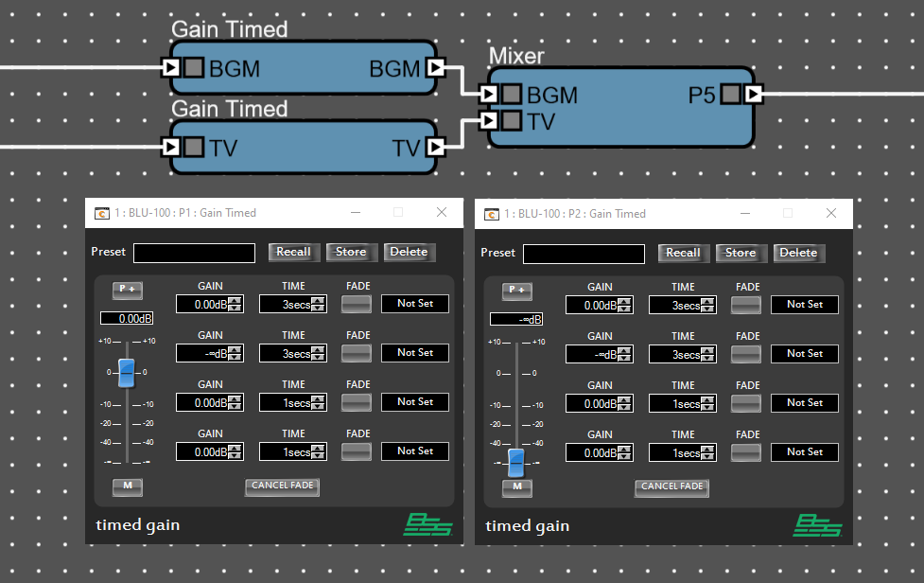The width and height of the screenshot is (924, 583).
Task: Click the BGM Gain Timed input node arrow
Action: 171,68
